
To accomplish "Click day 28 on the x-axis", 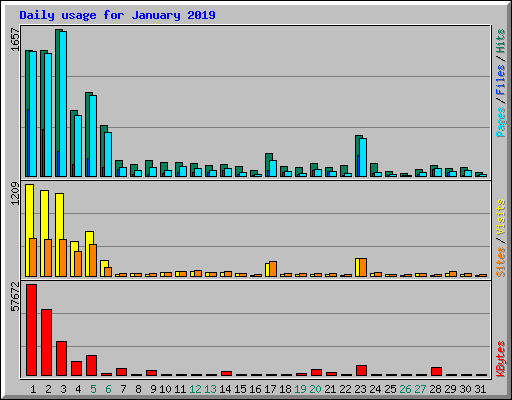I will pos(435,389).
